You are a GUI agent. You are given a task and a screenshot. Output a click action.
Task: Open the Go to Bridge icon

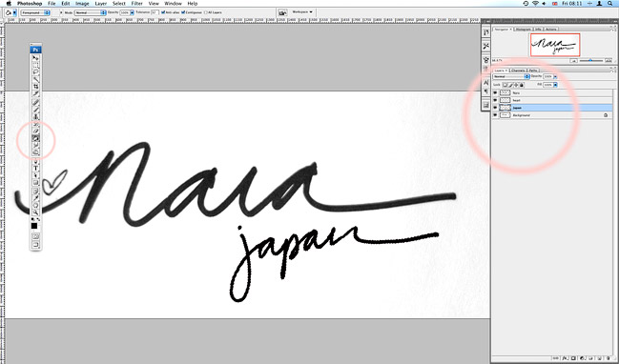(282, 12)
